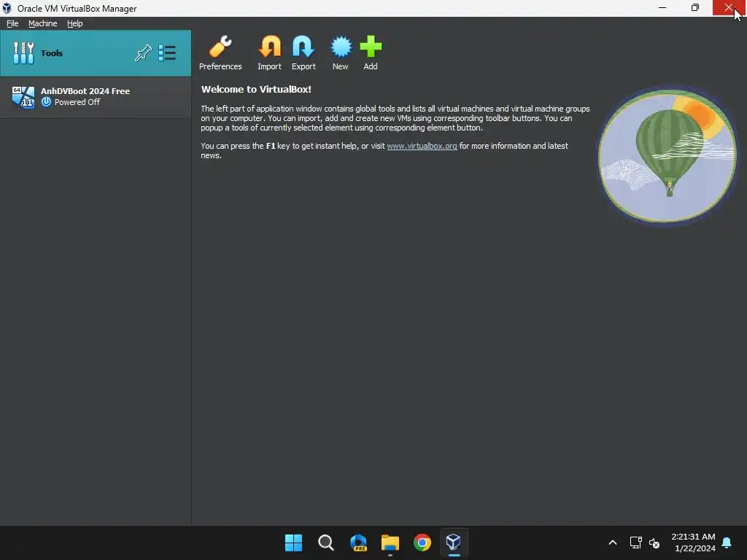
Task: Open the taskbar Search icon
Action: [x=326, y=542]
